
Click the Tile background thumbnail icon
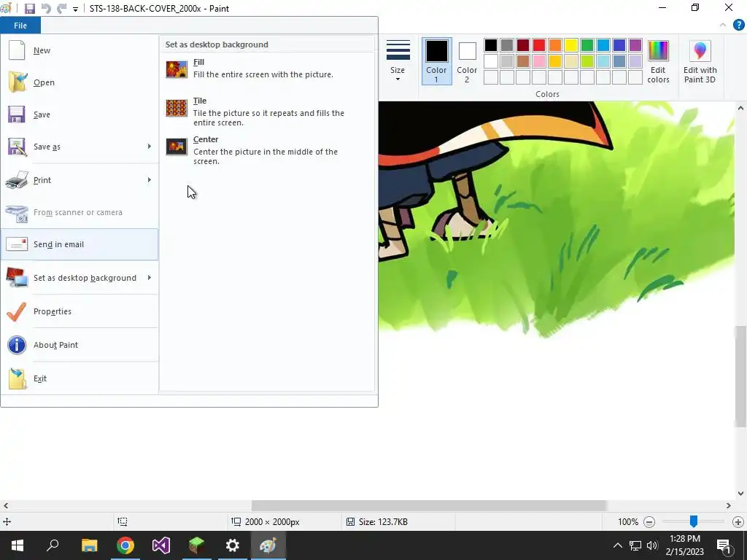[x=177, y=108]
